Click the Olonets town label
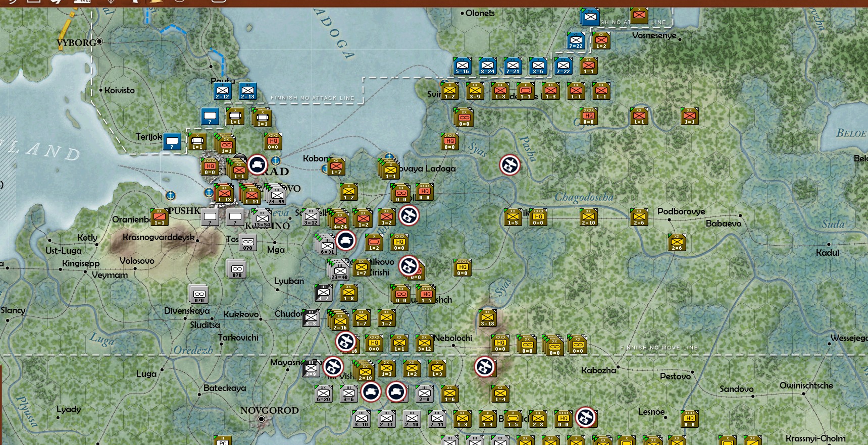 (480, 13)
